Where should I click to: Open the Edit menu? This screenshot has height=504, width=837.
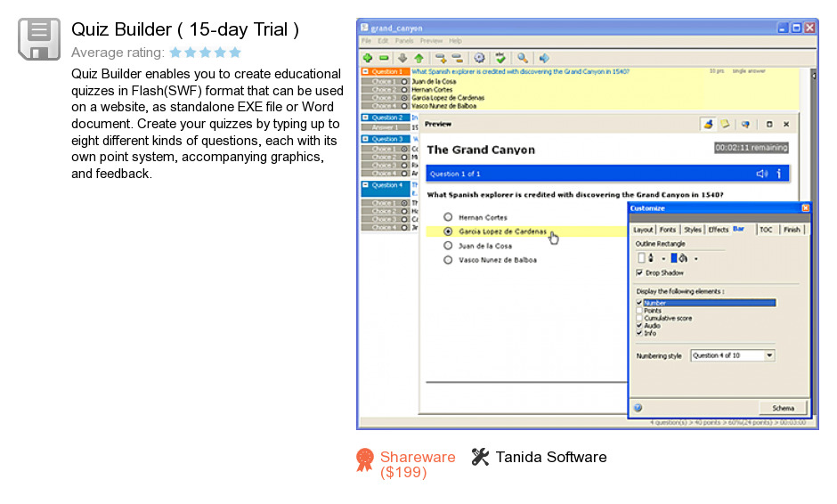(x=383, y=41)
